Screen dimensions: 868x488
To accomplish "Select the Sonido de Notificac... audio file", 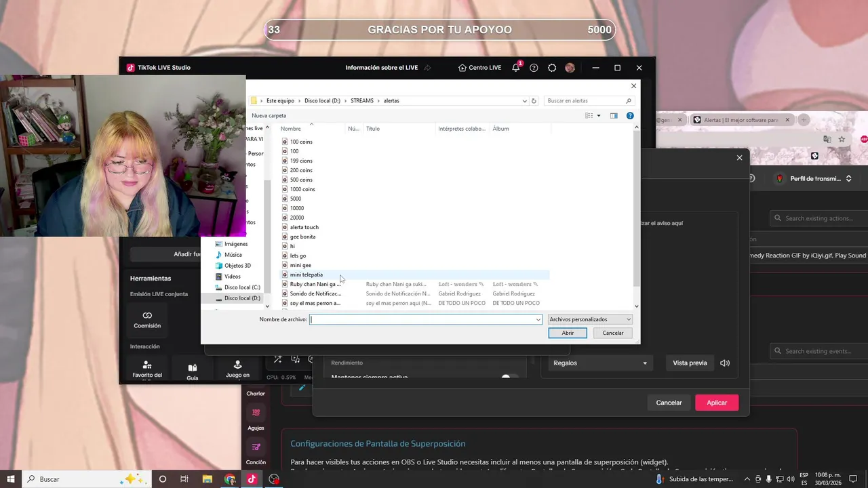I will tap(315, 293).
